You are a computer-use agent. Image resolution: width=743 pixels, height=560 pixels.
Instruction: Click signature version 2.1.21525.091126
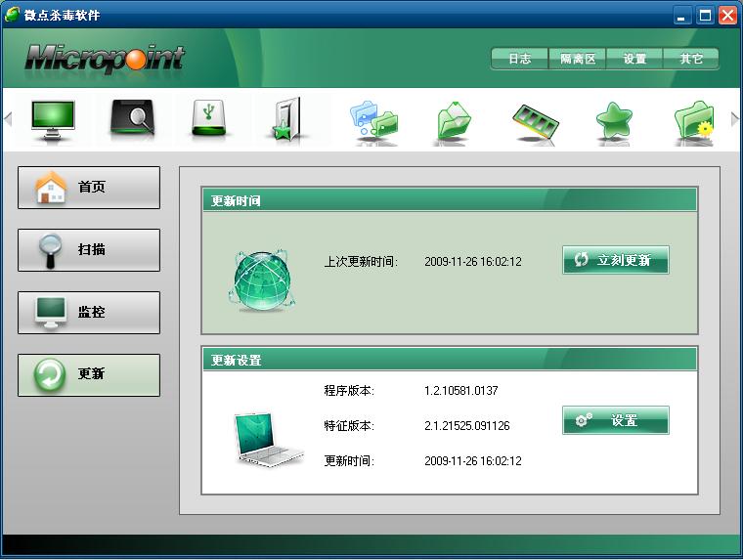(466, 425)
